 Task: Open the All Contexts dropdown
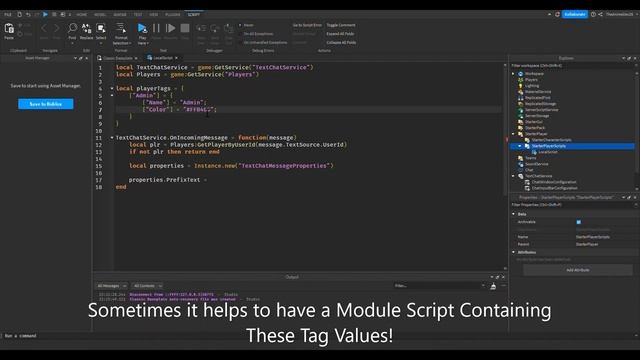(x=147, y=286)
